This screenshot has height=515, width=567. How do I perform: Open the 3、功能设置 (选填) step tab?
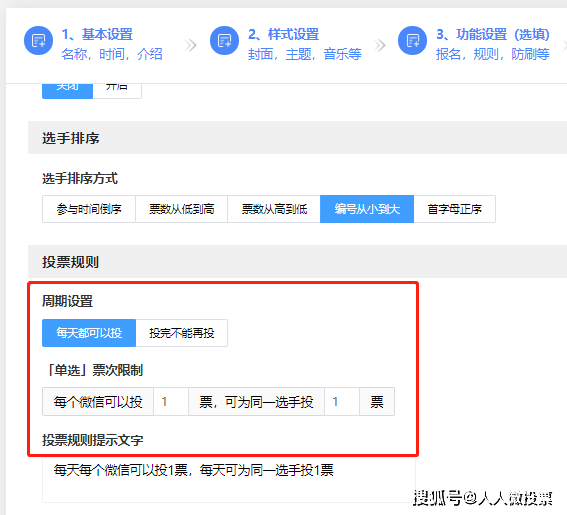click(x=493, y=44)
